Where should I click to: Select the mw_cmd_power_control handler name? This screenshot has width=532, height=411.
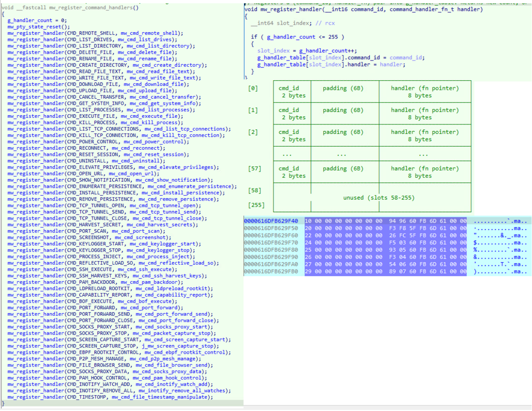tap(153, 142)
